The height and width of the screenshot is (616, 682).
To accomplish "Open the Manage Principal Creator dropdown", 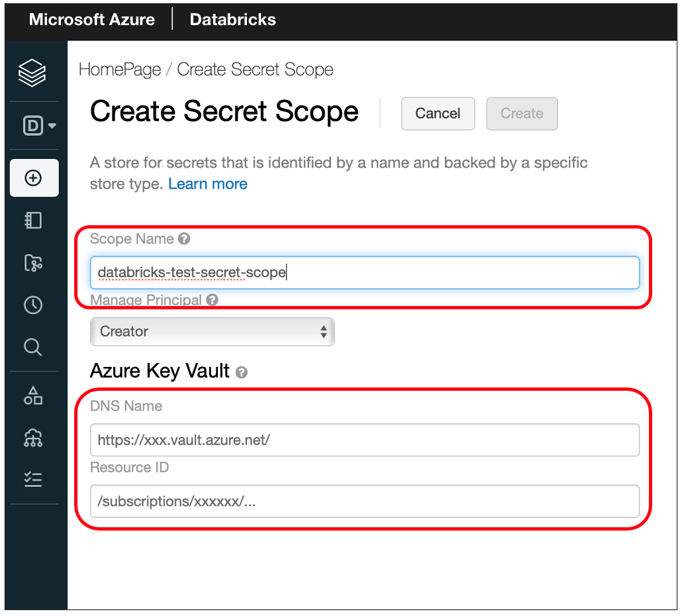I will coord(213,331).
